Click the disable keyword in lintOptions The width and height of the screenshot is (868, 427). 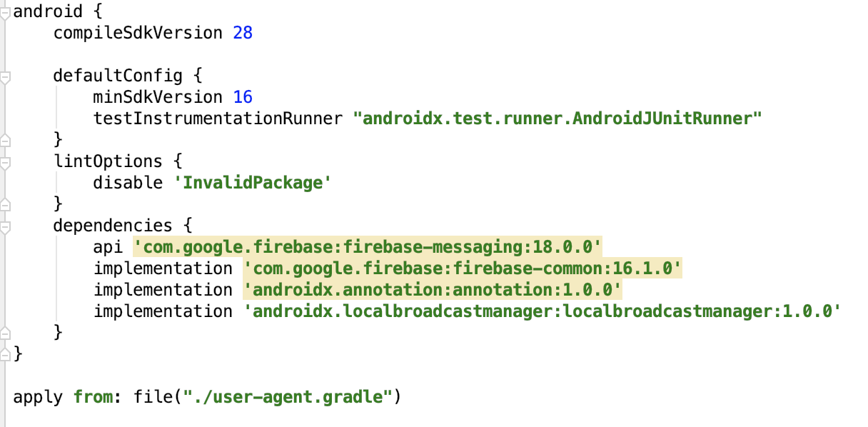tap(128, 183)
